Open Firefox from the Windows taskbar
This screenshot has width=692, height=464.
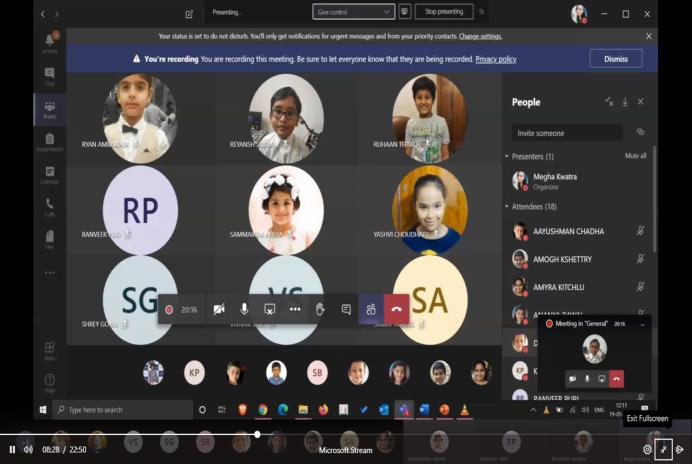pyautogui.click(x=323, y=410)
